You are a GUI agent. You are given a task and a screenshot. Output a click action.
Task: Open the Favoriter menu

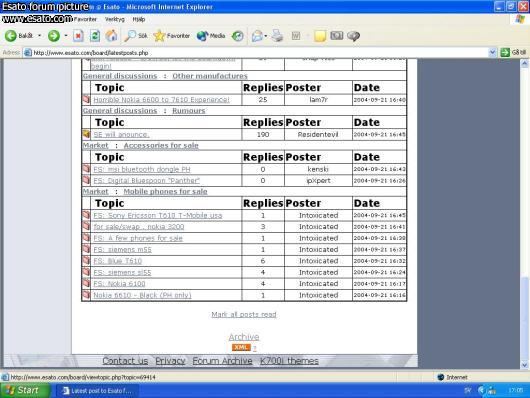point(86,19)
